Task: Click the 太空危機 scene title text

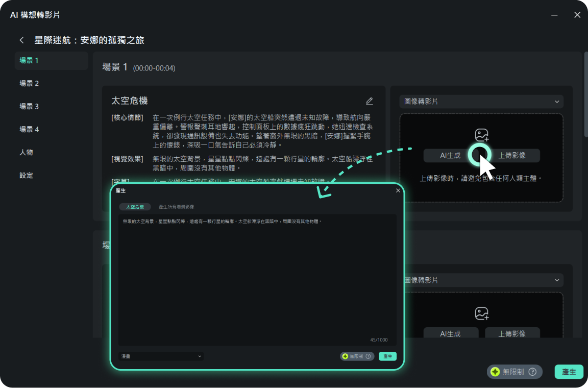Action: pos(129,101)
